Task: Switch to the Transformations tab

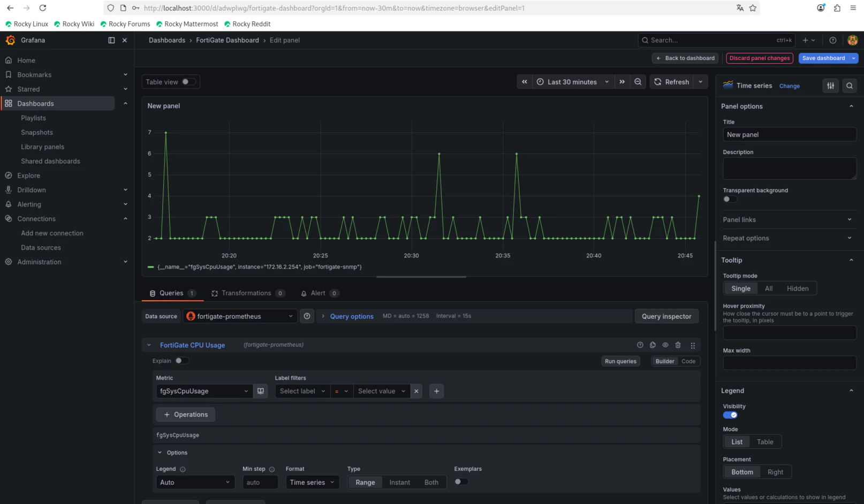Action: tap(248, 293)
